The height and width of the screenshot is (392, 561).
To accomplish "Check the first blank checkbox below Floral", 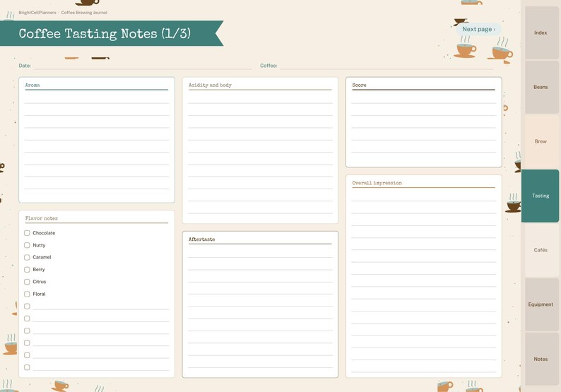I will coord(27,306).
